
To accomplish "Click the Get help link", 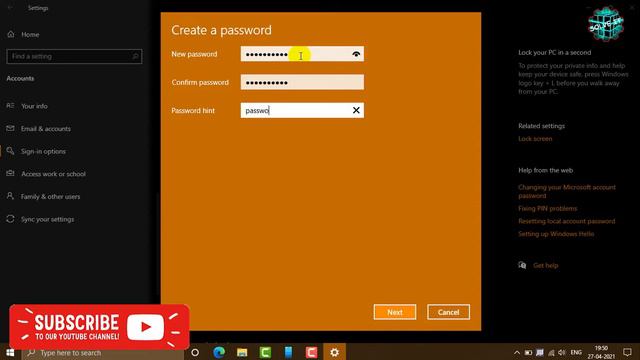I will click(x=545, y=266).
